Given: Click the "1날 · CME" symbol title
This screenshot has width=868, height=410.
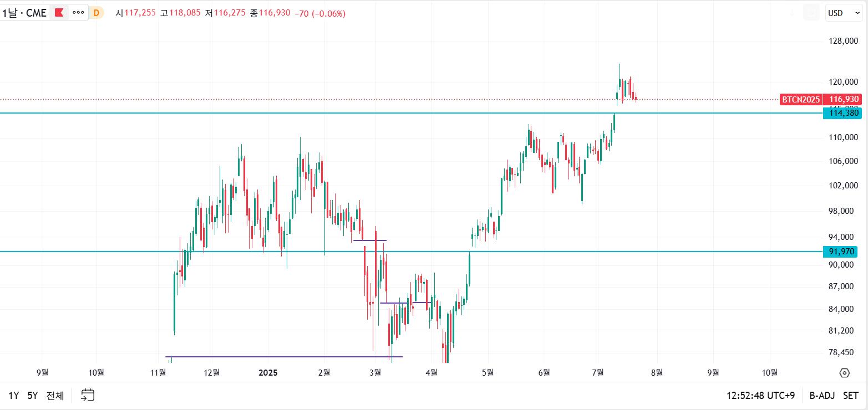Looking at the screenshot, I should click(24, 13).
